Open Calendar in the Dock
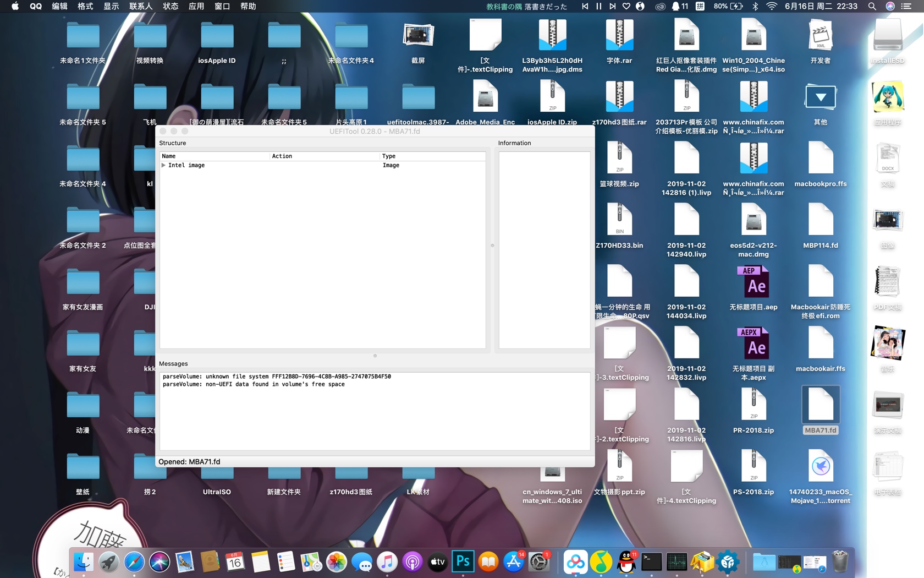 (235, 562)
